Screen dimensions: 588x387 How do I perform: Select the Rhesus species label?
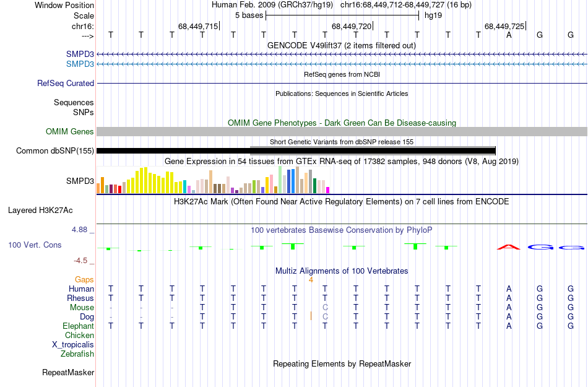(x=80, y=298)
